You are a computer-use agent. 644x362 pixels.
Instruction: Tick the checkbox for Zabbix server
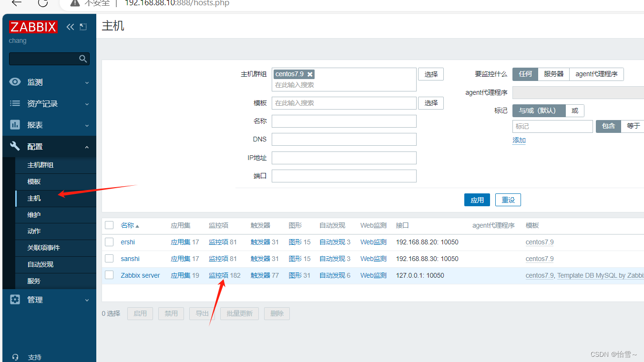(x=109, y=275)
